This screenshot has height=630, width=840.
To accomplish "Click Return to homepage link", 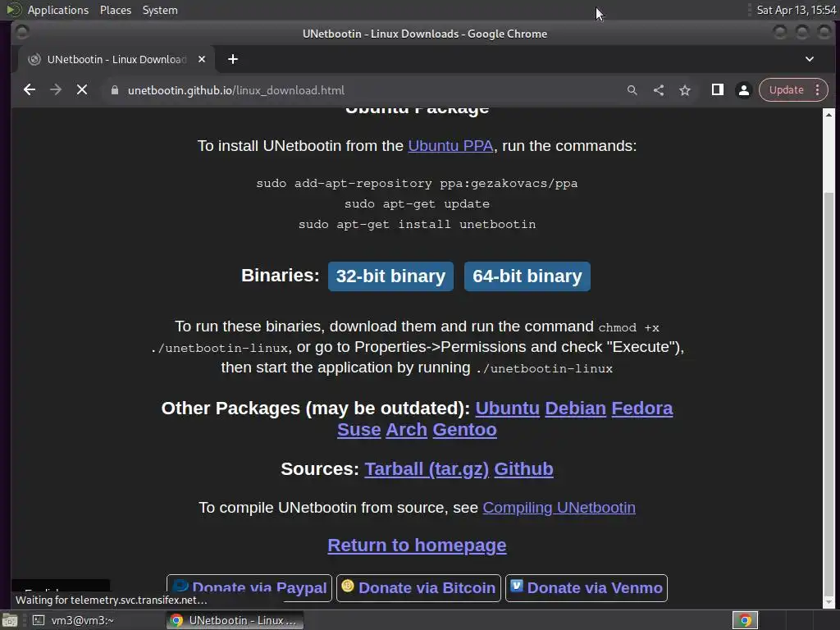I will [x=417, y=546].
